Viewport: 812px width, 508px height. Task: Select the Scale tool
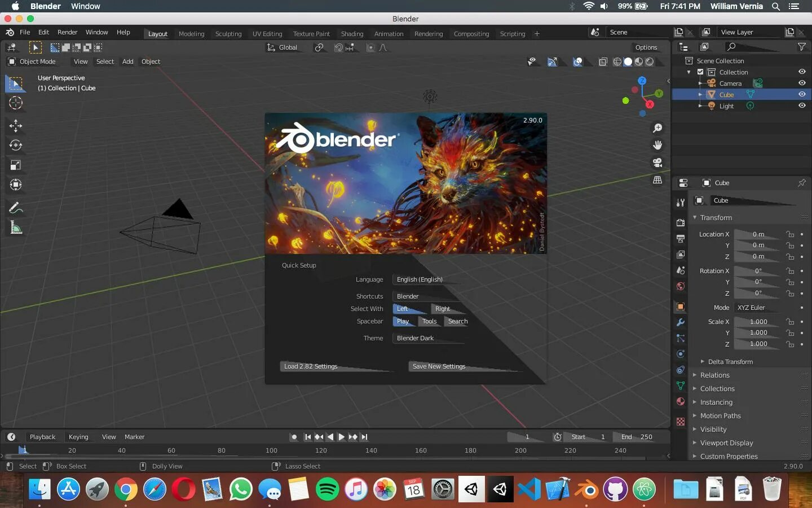[x=16, y=165]
